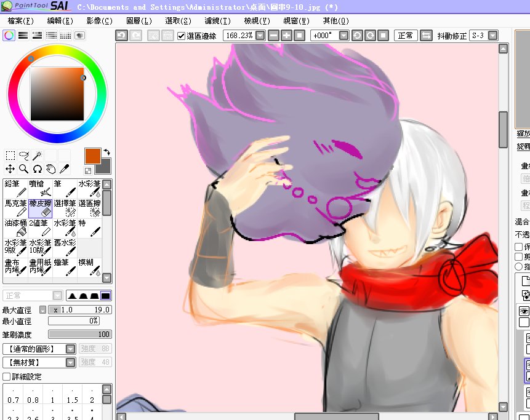
Task: Click the canvas vertical scrollbar down arrow
Action: (x=504, y=407)
